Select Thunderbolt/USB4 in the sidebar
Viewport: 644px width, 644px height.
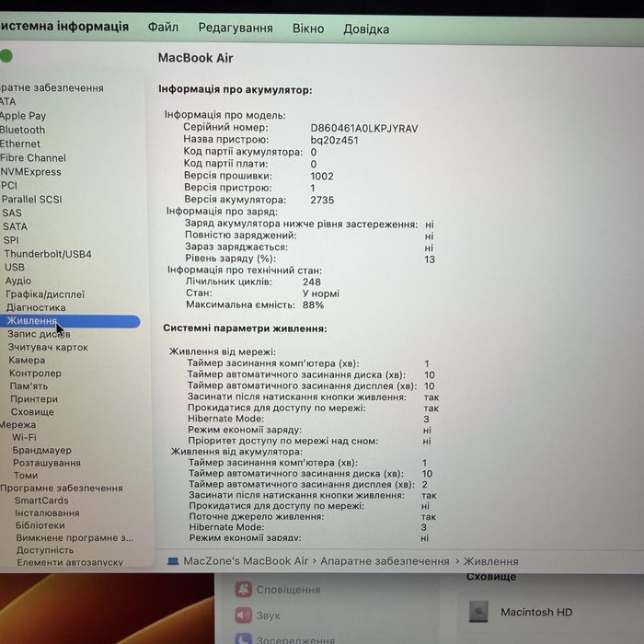pos(48,254)
